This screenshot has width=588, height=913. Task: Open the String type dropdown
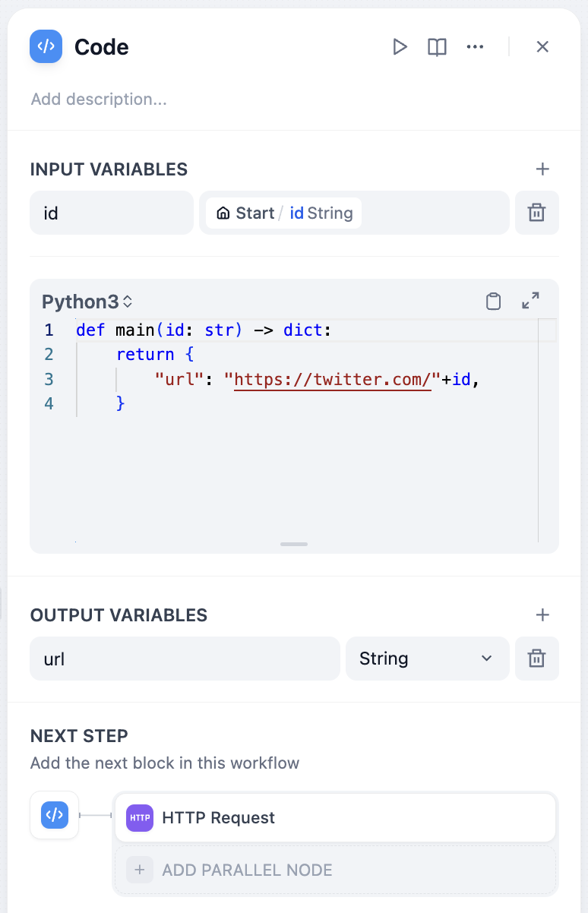(x=426, y=659)
